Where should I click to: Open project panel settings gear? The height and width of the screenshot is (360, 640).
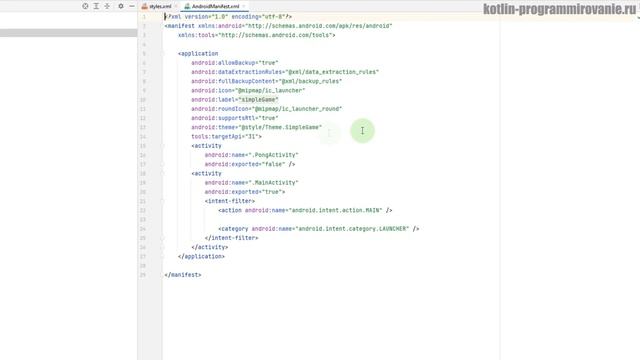click(x=121, y=6)
